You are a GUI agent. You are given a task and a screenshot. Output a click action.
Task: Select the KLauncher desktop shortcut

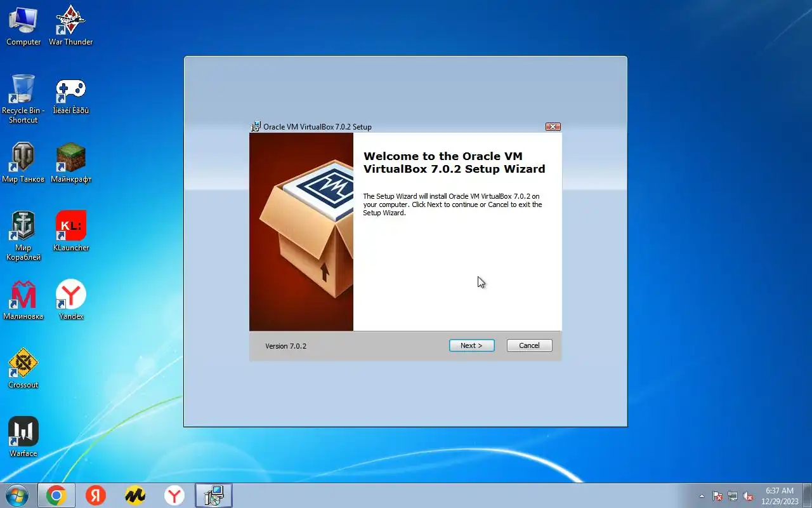71,232
